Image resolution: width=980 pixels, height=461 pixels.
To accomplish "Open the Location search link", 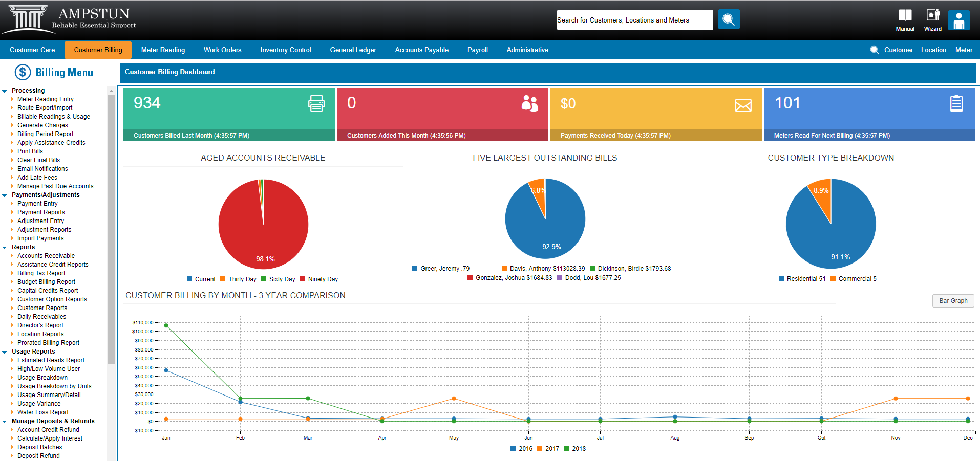I will (x=933, y=50).
